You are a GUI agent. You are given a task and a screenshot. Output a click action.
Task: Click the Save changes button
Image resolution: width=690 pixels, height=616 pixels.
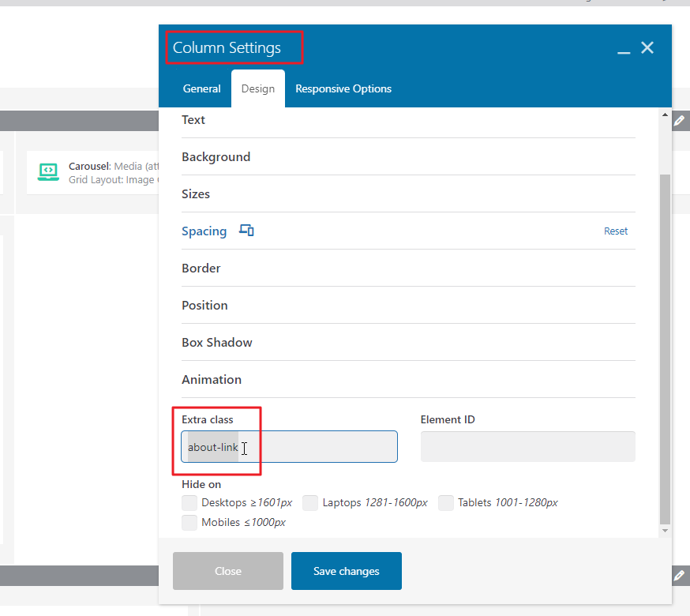pyautogui.click(x=347, y=571)
